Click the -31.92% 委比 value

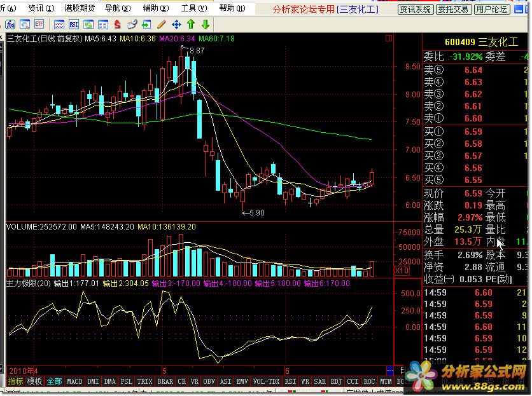[x=466, y=57]
